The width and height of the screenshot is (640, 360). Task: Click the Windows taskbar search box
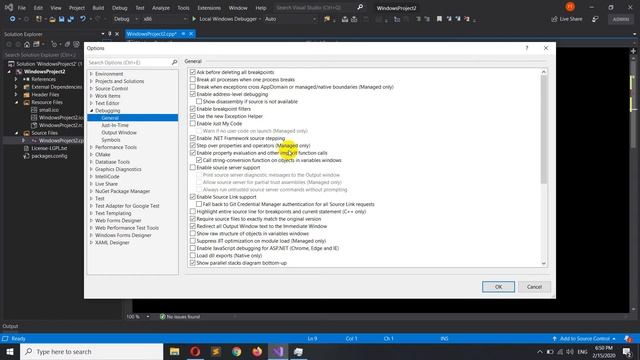click(91, 351)
